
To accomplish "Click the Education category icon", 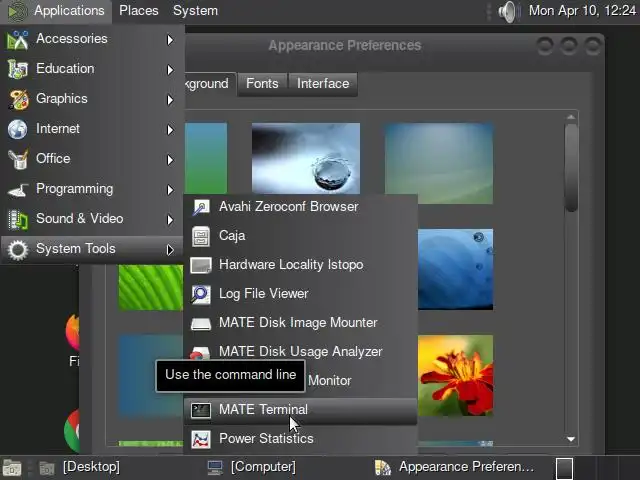I will [x=18, y=69].
